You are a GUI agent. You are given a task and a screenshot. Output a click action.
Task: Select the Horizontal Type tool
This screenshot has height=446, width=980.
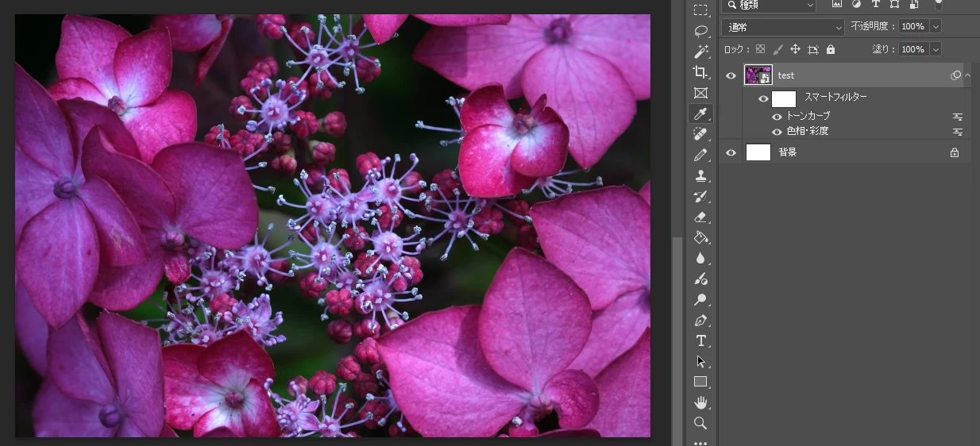click(x=700, y=340)
